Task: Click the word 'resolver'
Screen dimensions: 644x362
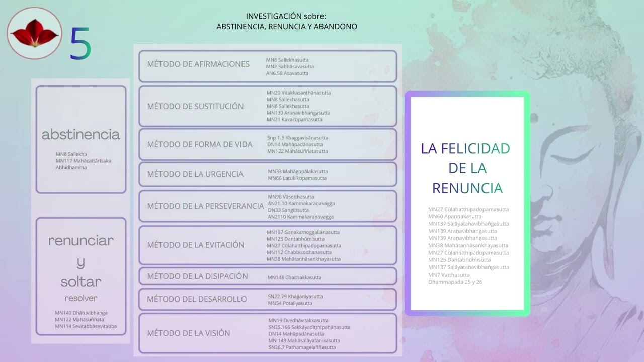Action: click(x=80, y=298)
